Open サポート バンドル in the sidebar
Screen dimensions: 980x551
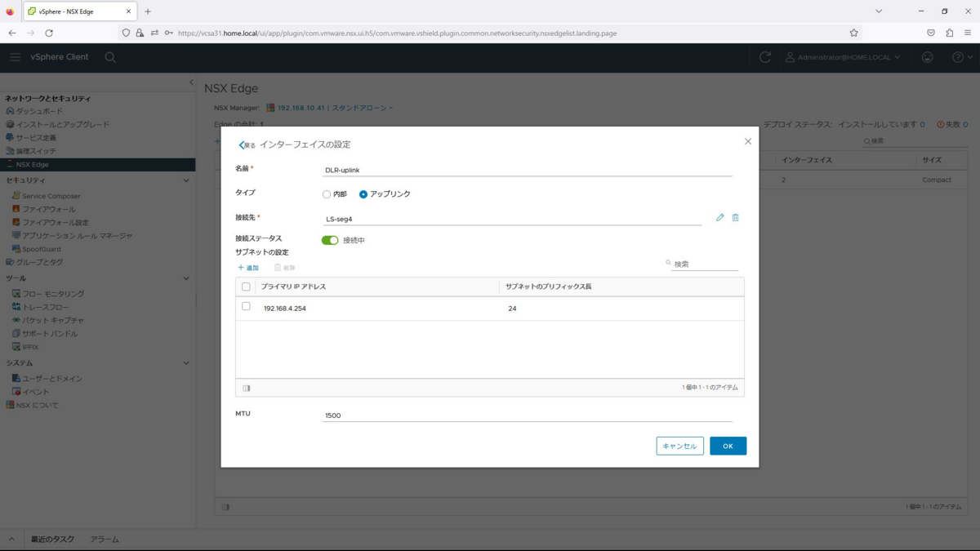tap(50, 333)
